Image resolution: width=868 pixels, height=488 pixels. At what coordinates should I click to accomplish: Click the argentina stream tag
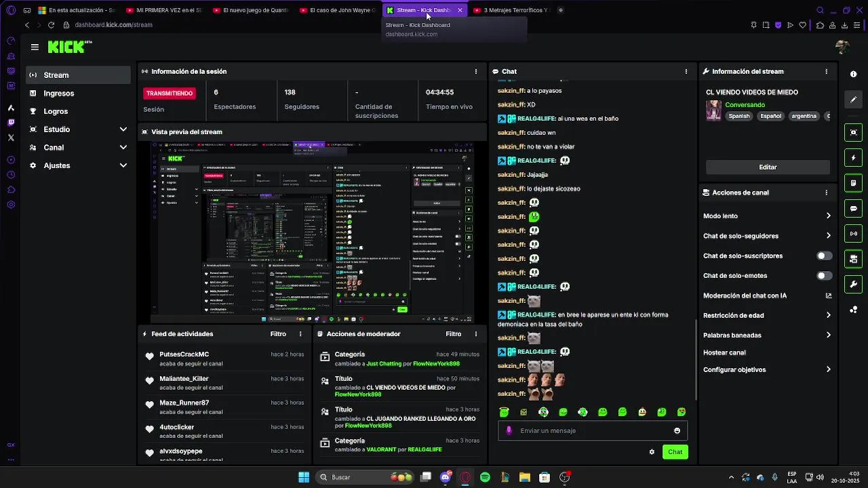tap(804, 116)
